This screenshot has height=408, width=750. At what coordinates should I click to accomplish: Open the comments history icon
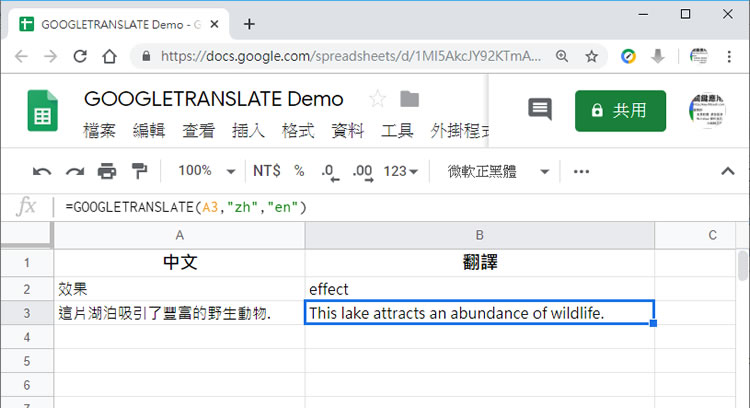click(x=540, y=110)
